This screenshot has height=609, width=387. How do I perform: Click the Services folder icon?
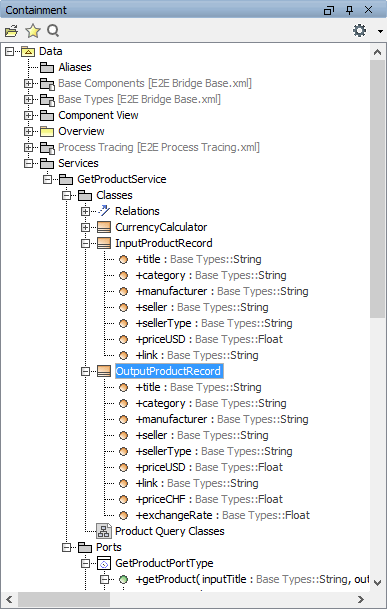tap(47, 163)
